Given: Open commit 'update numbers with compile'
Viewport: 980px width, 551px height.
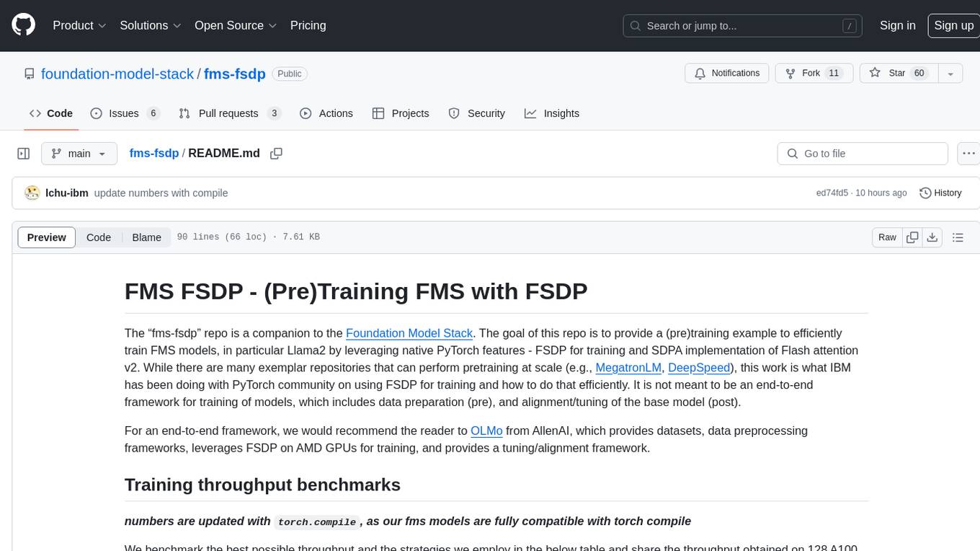Looking at the screenshot, I should click(x=161, y=193).
